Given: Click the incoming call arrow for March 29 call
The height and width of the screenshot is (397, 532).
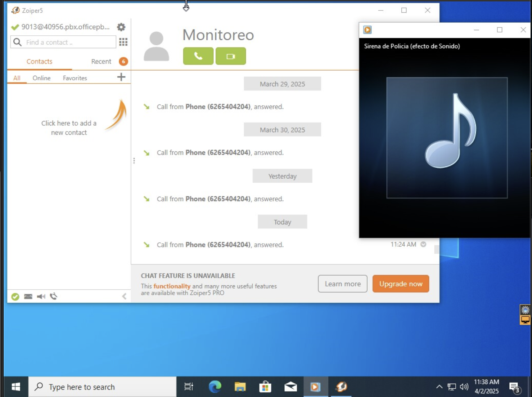Looking at the screenshot, I should [x=146, y=107].
